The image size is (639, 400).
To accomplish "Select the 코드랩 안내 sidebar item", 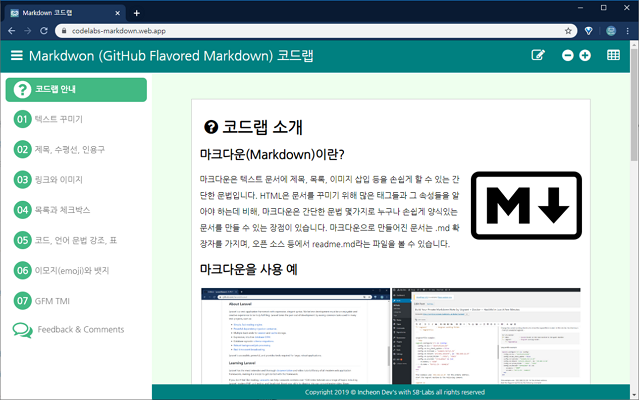I will [x=76, y=90].
